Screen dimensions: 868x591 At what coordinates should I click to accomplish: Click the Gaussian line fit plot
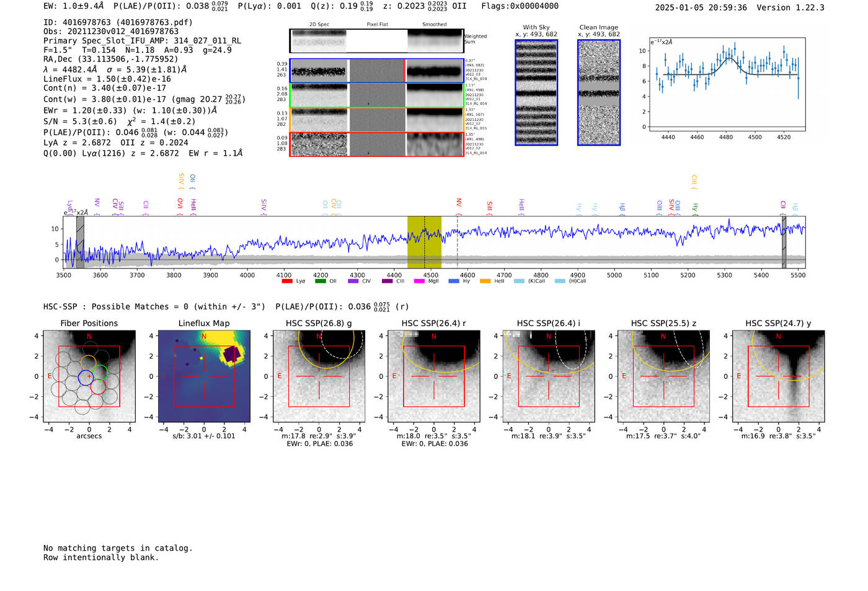pos(727,84)
